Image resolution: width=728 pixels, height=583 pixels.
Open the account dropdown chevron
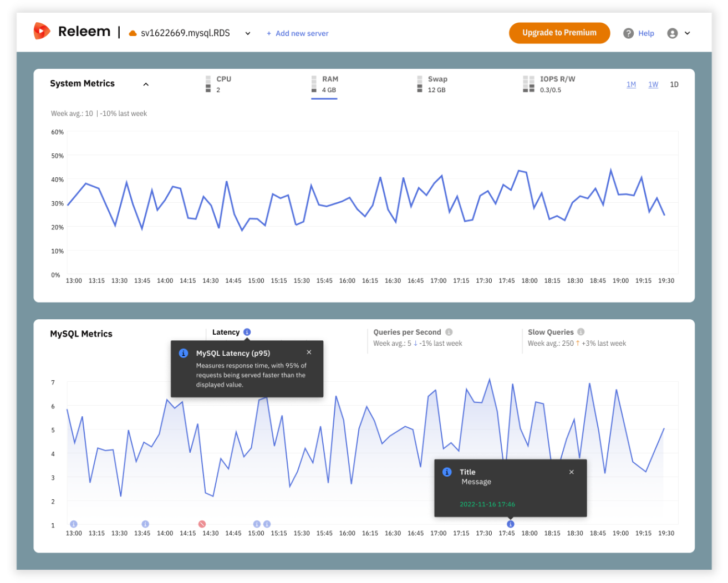coord(687,33)
